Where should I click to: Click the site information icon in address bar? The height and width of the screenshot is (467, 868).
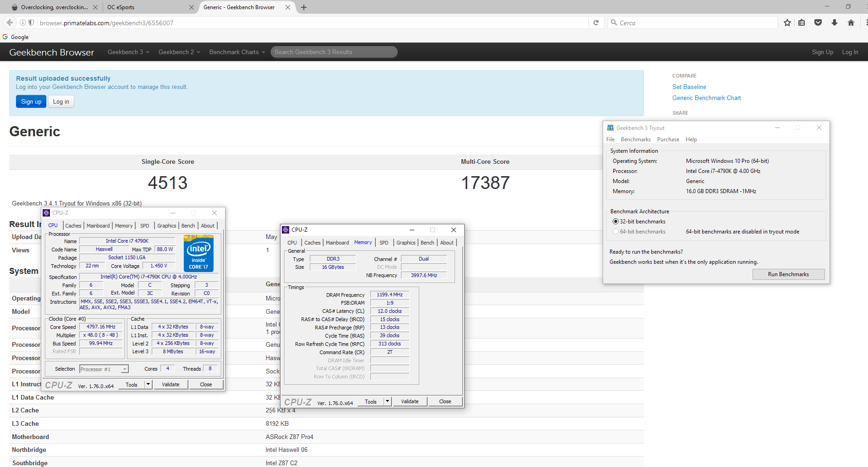22,22
